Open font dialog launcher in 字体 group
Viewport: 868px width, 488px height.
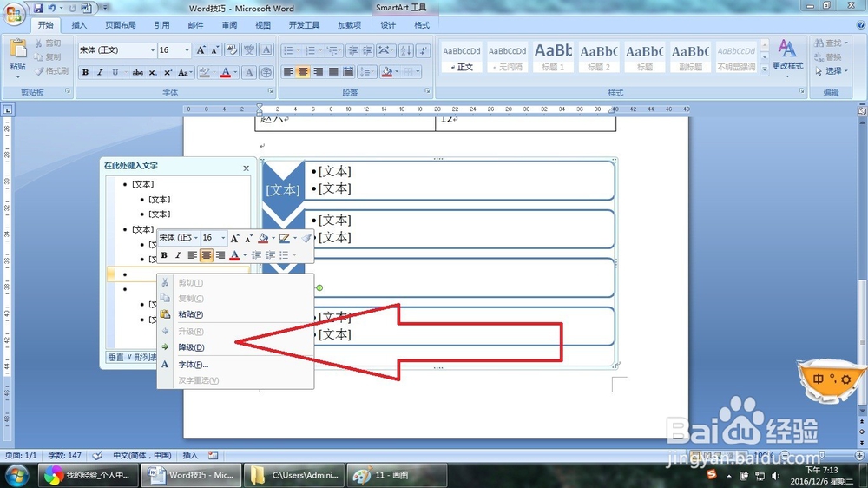(x=271, y=91)
